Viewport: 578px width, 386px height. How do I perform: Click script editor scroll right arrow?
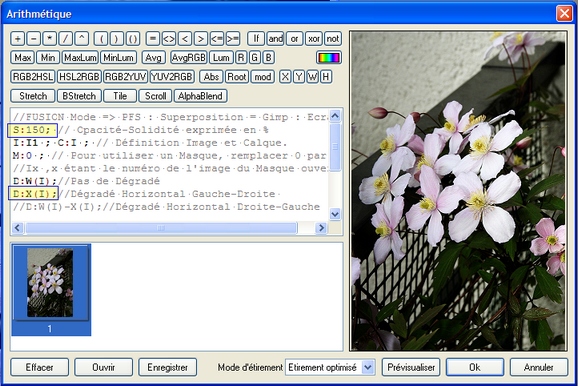tap(321, 228)
